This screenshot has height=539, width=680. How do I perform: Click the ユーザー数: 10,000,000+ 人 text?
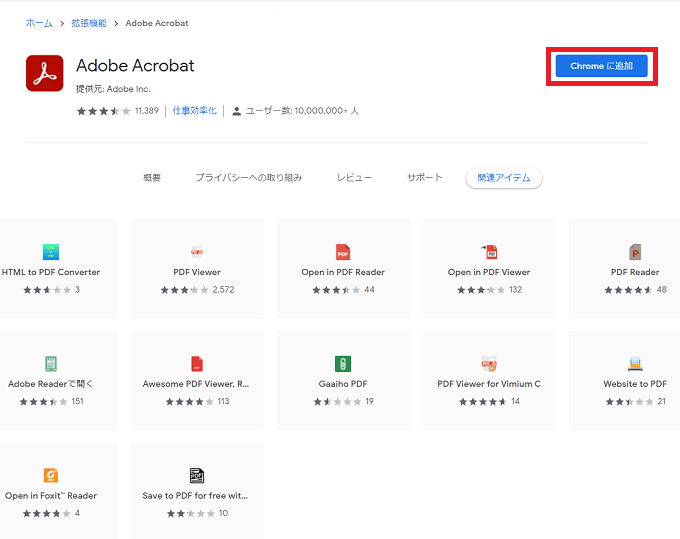pos(302,111)
